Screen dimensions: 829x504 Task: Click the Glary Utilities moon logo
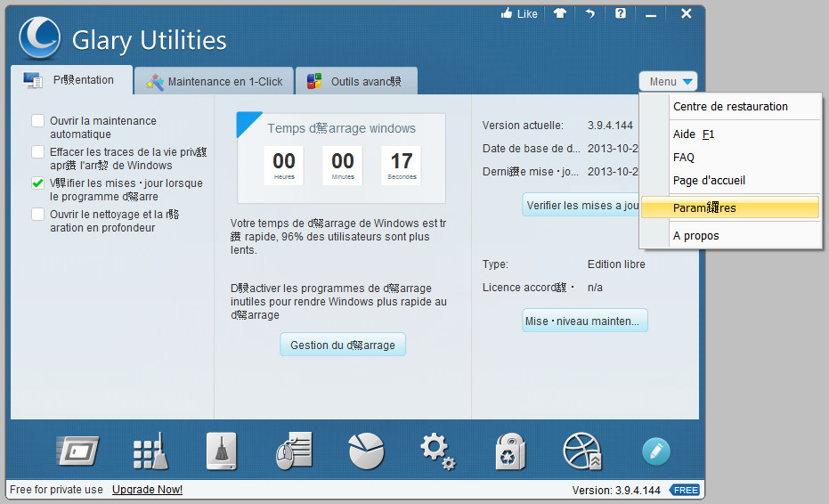point(40,37)
